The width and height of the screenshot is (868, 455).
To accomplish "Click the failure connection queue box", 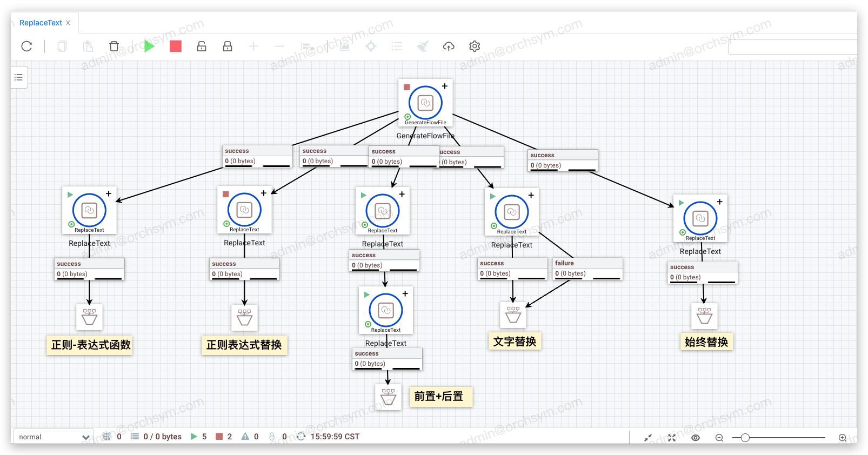I will tap(587, 269).
